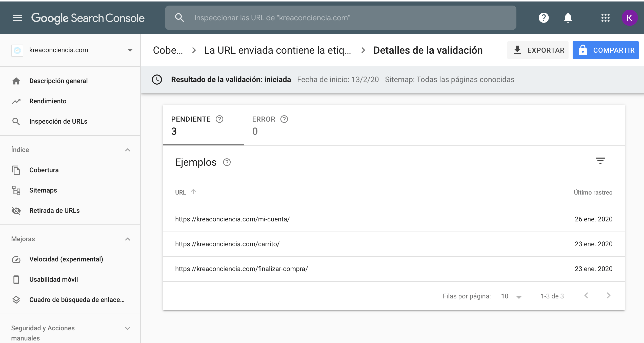Open the Google apps grid

pyautogui.click(x=605, y=18)
